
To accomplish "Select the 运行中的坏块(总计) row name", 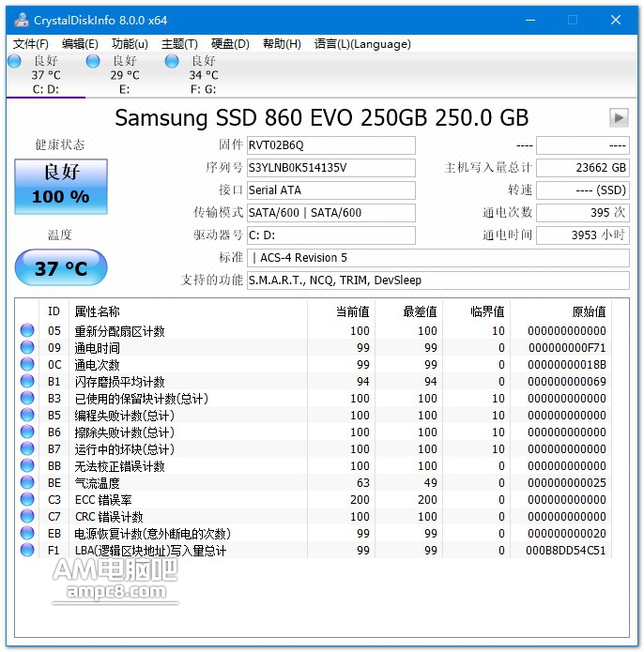I will pyautogui.click(x=125, y=449).
